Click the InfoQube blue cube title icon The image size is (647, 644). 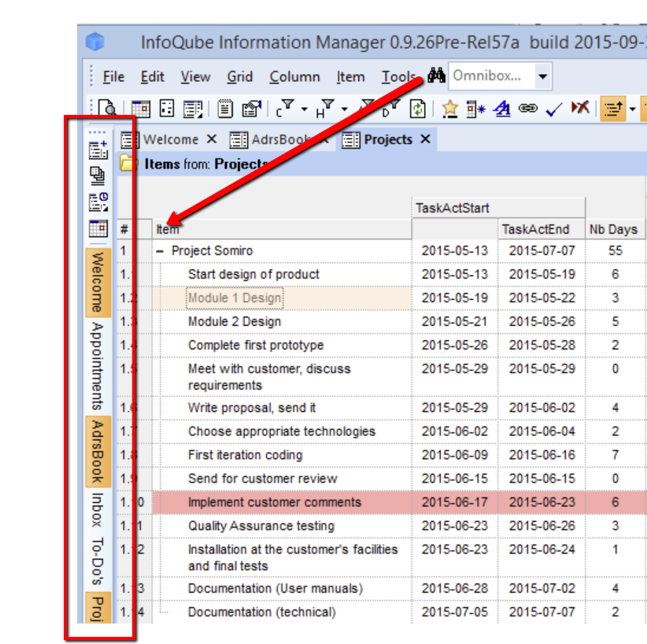(95, 42)
